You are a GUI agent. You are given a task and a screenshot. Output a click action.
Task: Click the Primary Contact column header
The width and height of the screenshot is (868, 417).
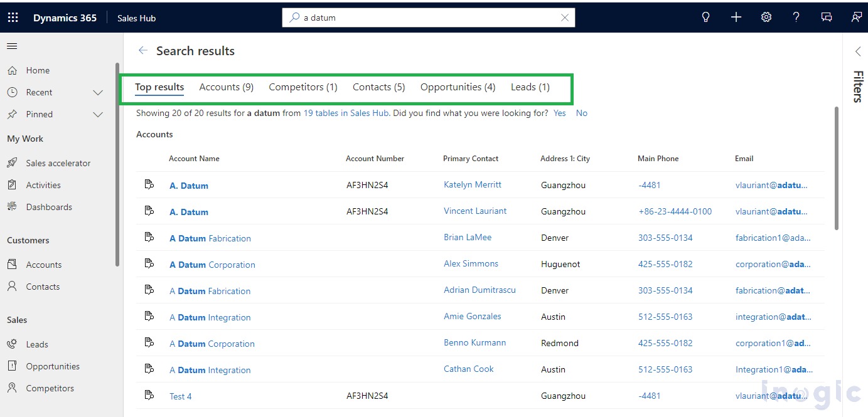coord(471,159)
